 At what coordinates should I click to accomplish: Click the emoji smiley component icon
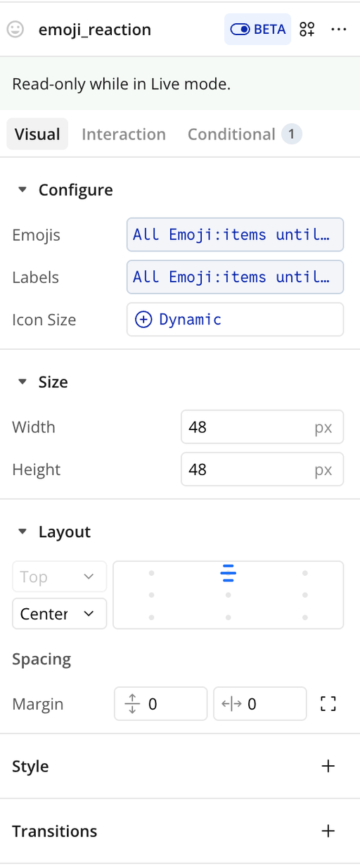click(15, 30)
